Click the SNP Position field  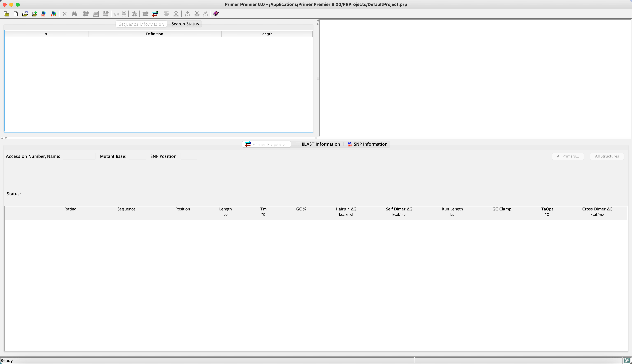coord(189,156)
